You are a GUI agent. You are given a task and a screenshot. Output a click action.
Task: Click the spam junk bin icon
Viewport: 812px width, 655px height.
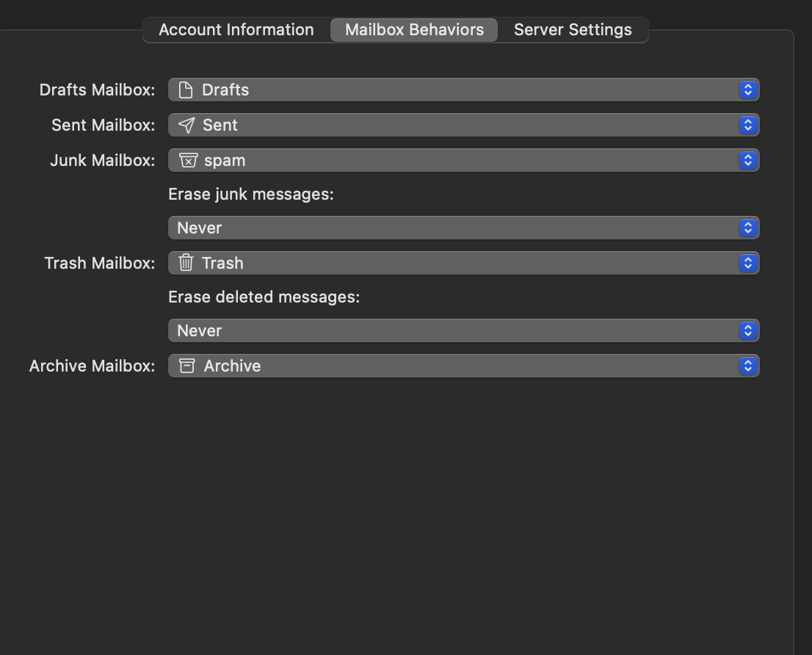pyautogui.click(x=188, y=160)
